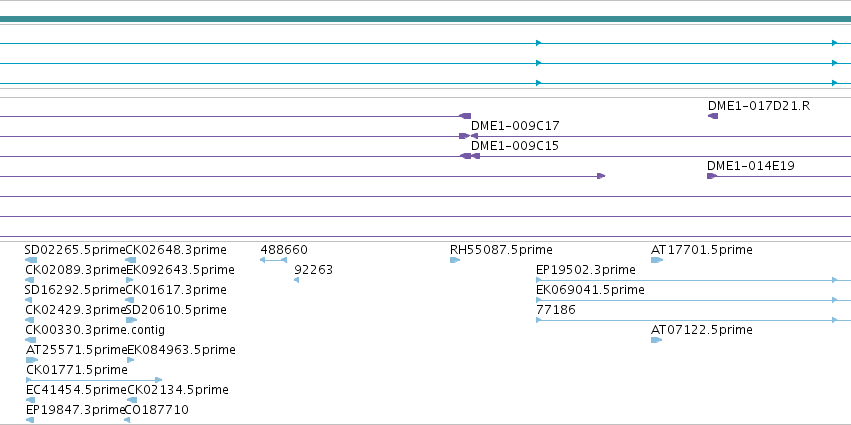Click the small arrow glyph under 92263

296,280
